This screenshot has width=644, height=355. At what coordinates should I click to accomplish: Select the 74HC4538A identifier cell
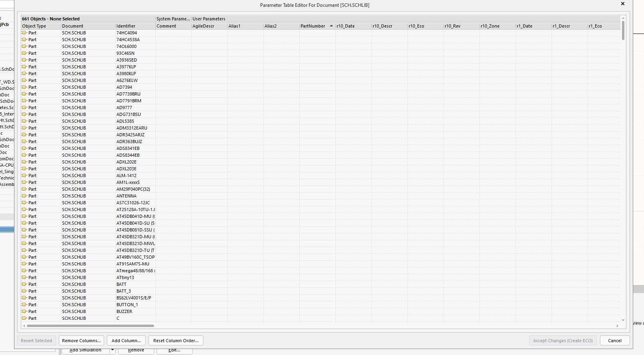[135, 40]
